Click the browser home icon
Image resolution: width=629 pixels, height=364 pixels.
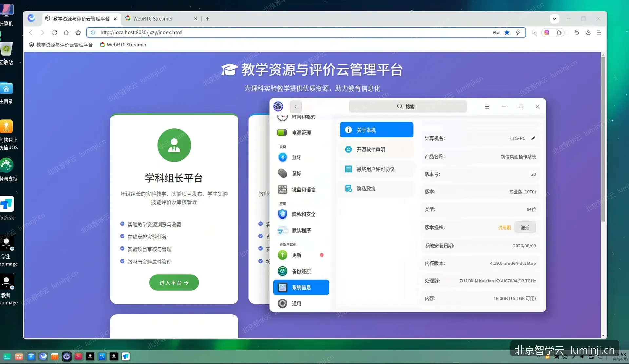(x=66, y=32)
